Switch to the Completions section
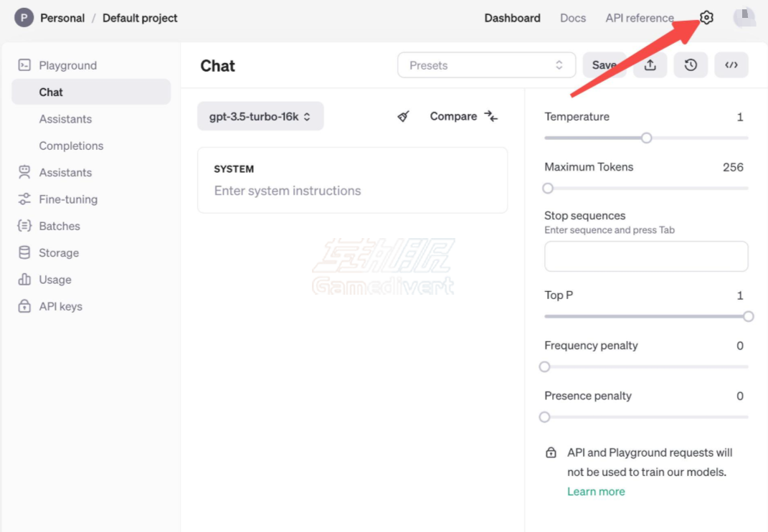The height and width of the screenshot is (532, 768). [x=71, y=146]
